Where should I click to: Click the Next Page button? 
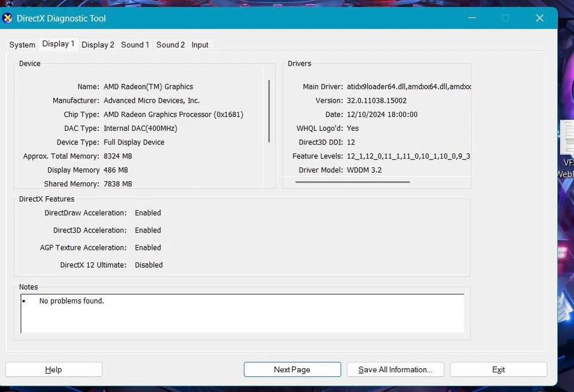[x=292, y=370]
